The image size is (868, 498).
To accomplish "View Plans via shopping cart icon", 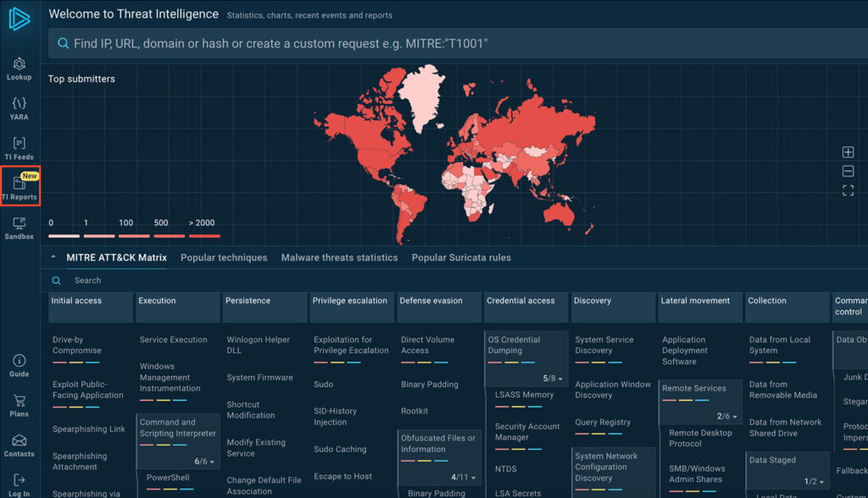I will [19, 405].
